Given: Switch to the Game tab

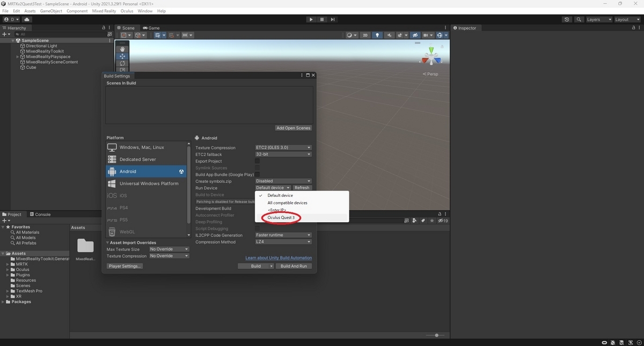Looking at the screenshot, I should (x=151, y=28).
